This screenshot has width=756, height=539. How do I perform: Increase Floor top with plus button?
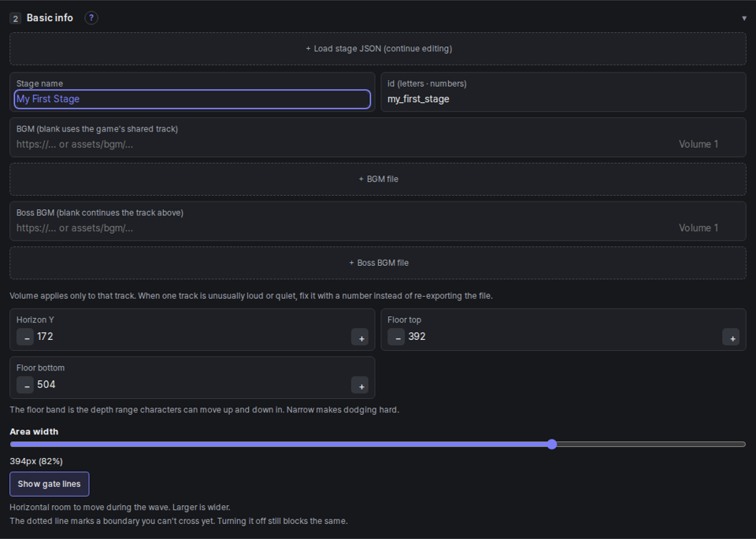pyautogui.click(x=731, y=337)
